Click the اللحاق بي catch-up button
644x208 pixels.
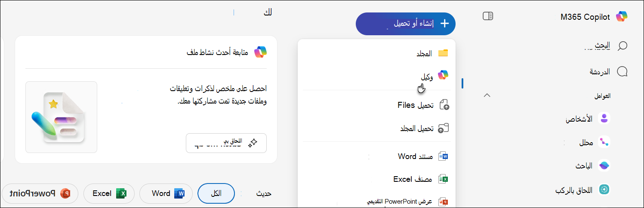226,143
